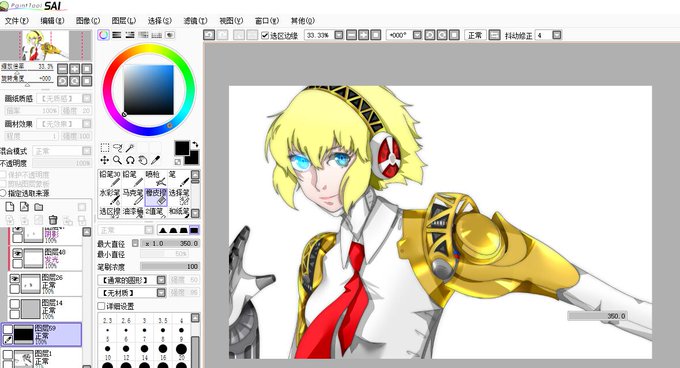
Task: Click inside the color saturation square
Action: tap(148, 90)
